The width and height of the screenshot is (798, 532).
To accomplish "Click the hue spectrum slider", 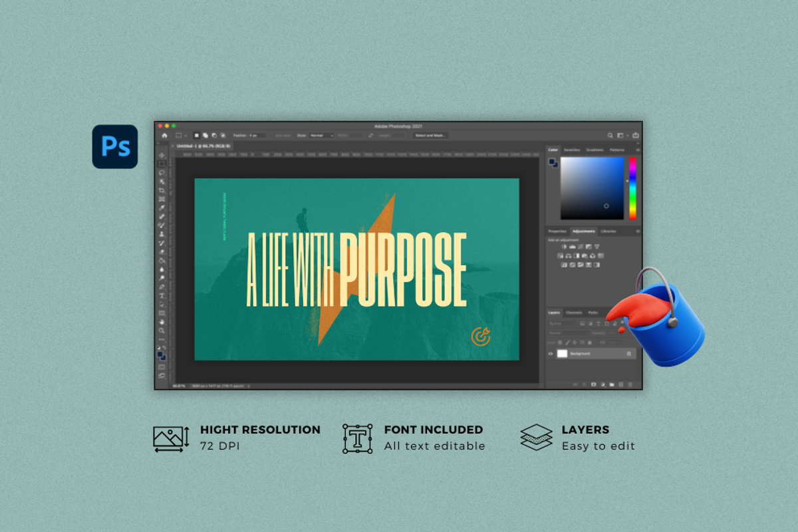I will pos(632,188).
